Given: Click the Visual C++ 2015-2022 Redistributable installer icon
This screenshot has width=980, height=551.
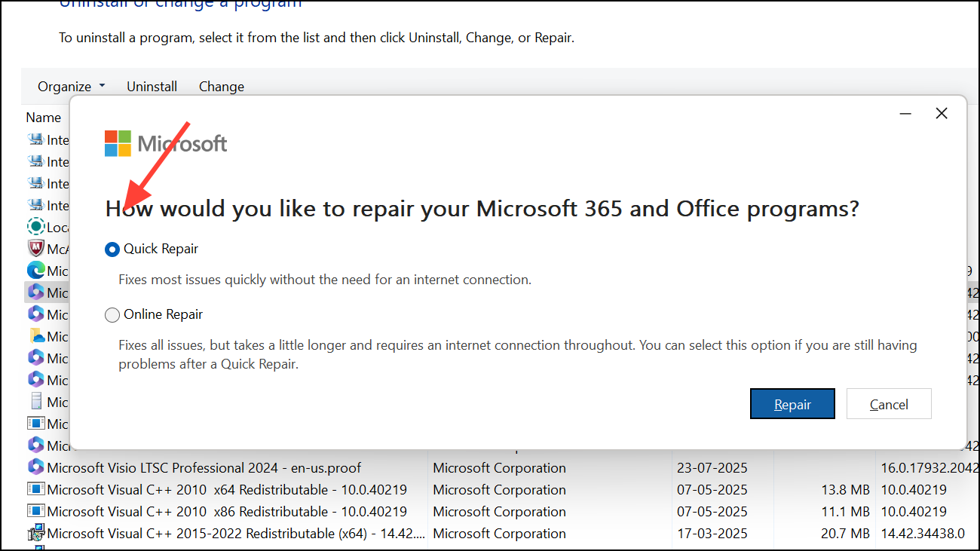Looking at the screenshot, I should (35, 533).
